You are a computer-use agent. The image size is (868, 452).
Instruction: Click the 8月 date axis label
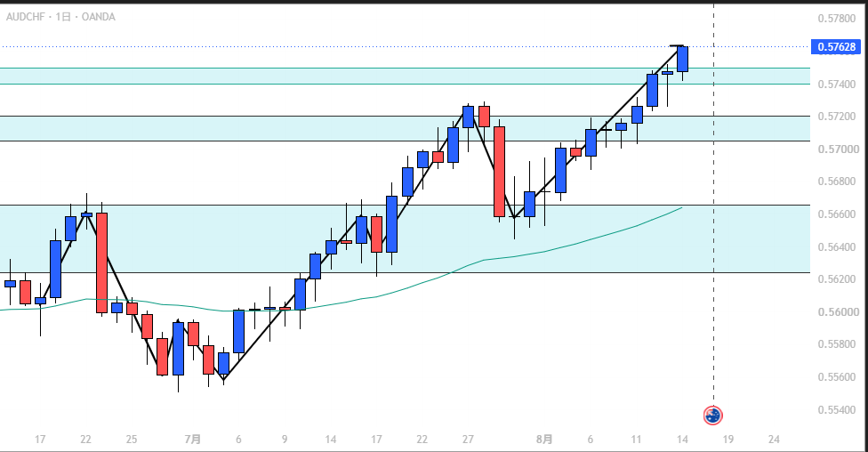point(544,440)
